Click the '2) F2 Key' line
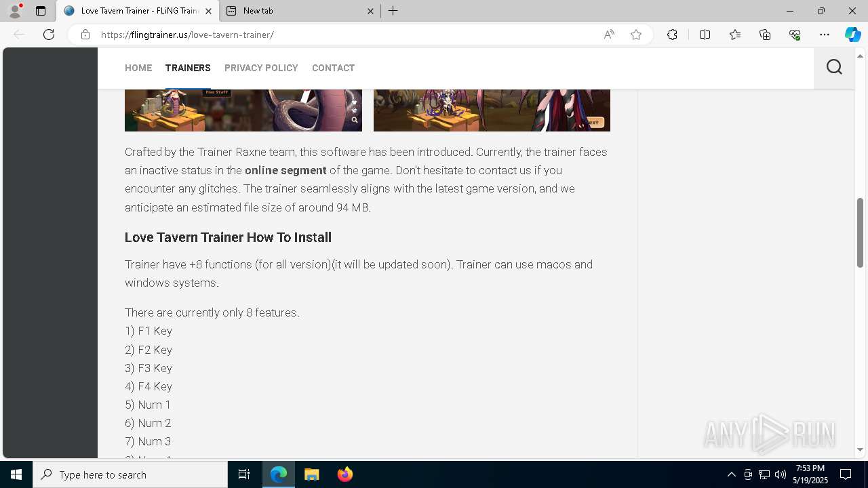 click(x=149, y=350)
